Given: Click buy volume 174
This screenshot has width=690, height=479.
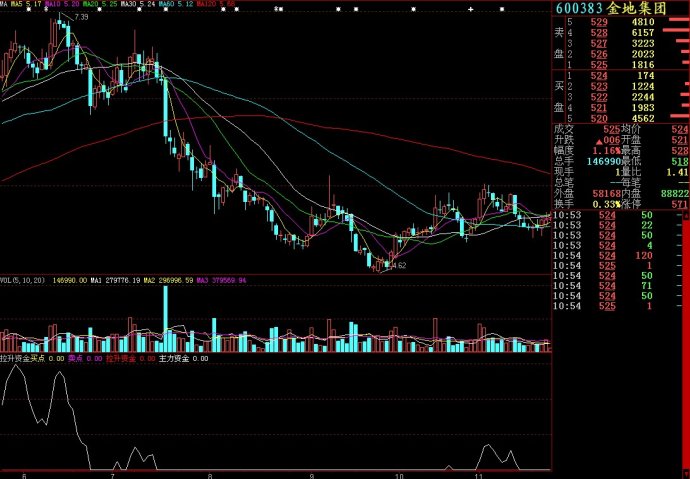Looking at the screenshot, I should (646, 76).
